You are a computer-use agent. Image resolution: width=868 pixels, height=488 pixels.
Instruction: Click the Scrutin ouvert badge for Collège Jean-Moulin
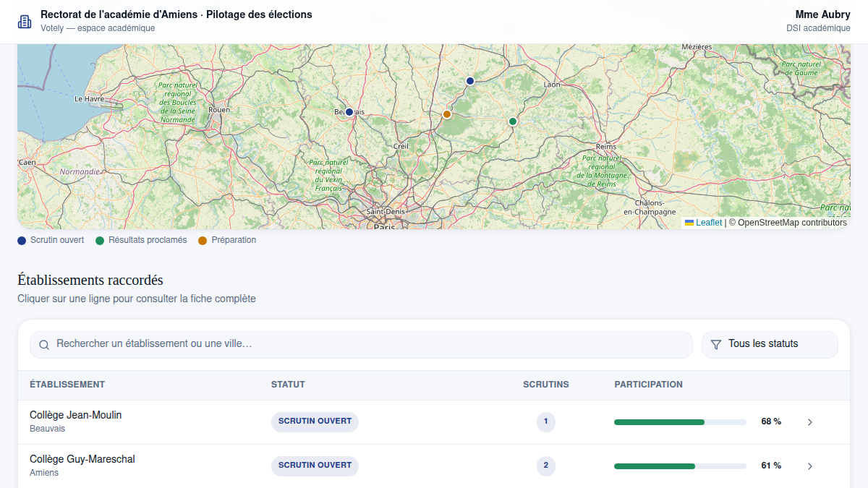[x=315, y=421]
